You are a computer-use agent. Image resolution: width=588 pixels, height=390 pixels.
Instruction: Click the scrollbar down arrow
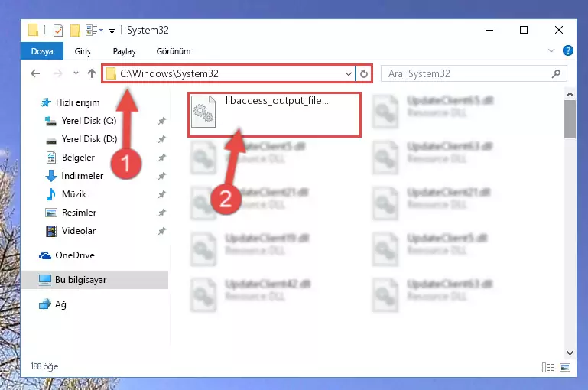pyautogui.click(x=570, y=353)
